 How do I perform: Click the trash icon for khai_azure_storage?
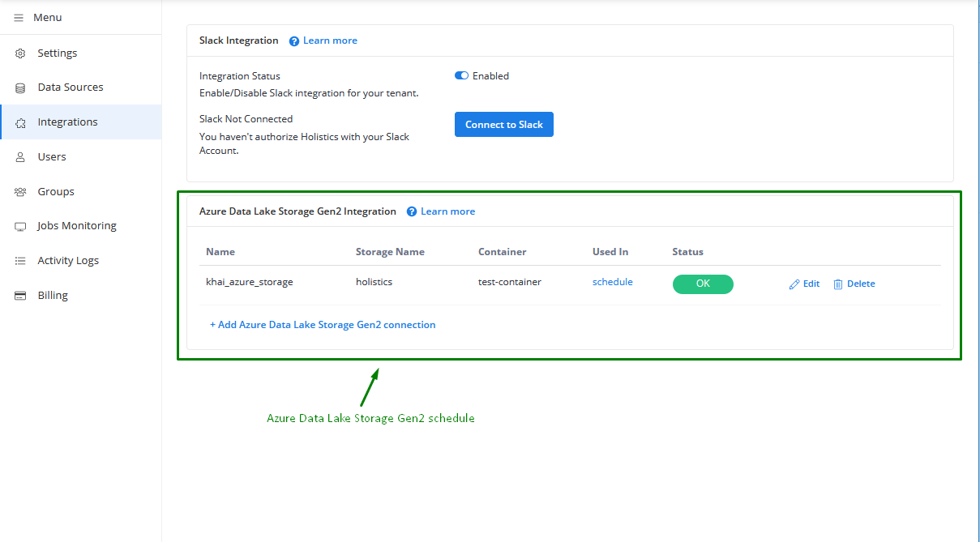pos(838,284)
